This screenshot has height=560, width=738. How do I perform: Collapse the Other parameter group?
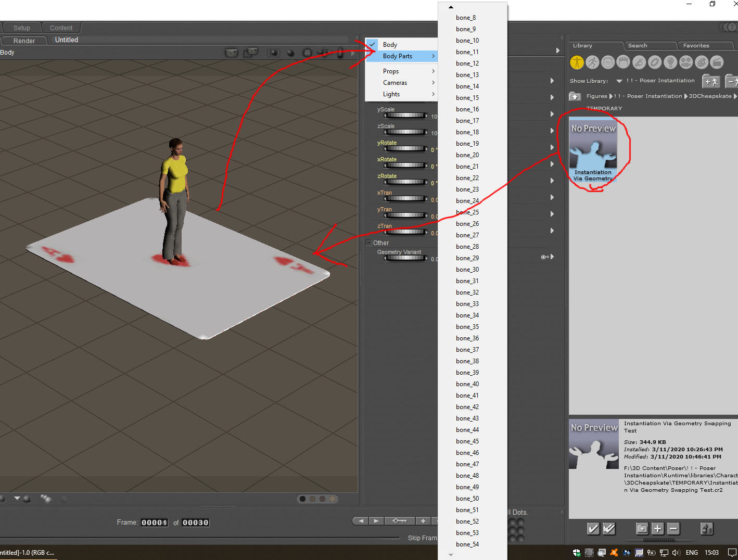coord(368,243)
